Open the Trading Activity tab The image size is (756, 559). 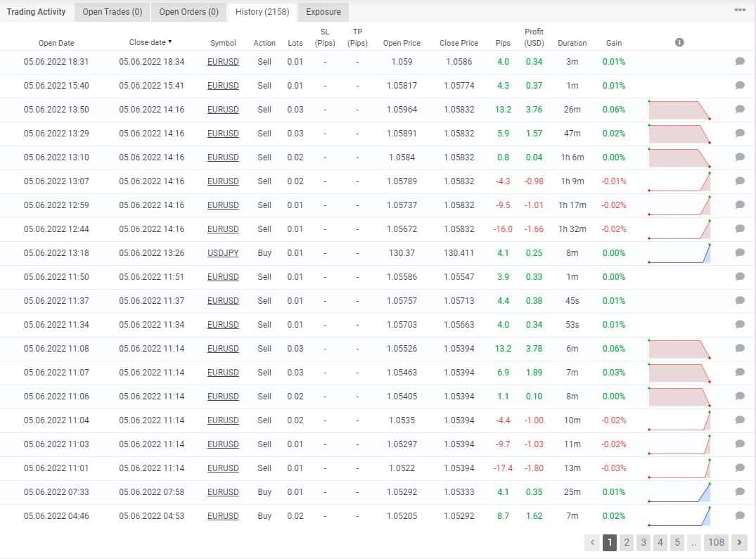(x=36, y=11)
